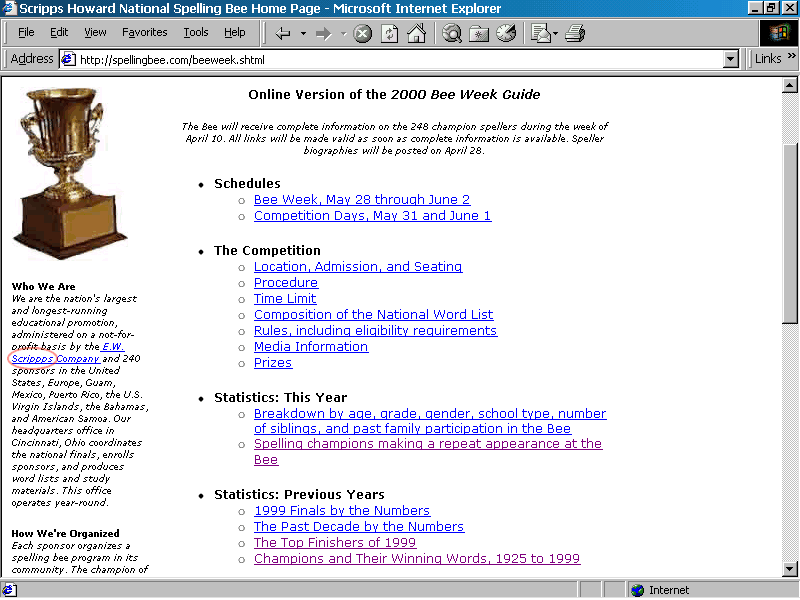This screenshot has height=600, width=800.
Task: Click the Mail toolbar icon
Action: (540, 33)
